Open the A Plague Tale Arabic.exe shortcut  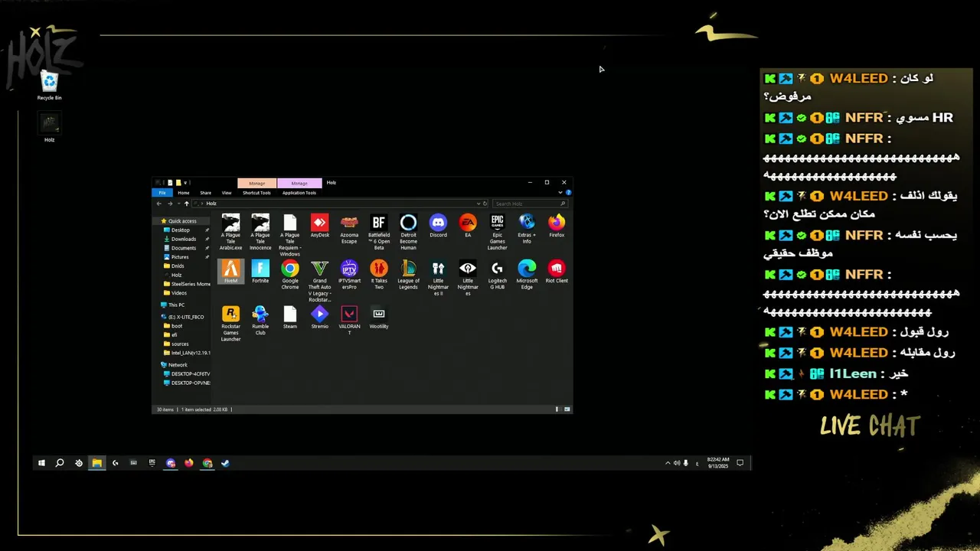(230, 232)
